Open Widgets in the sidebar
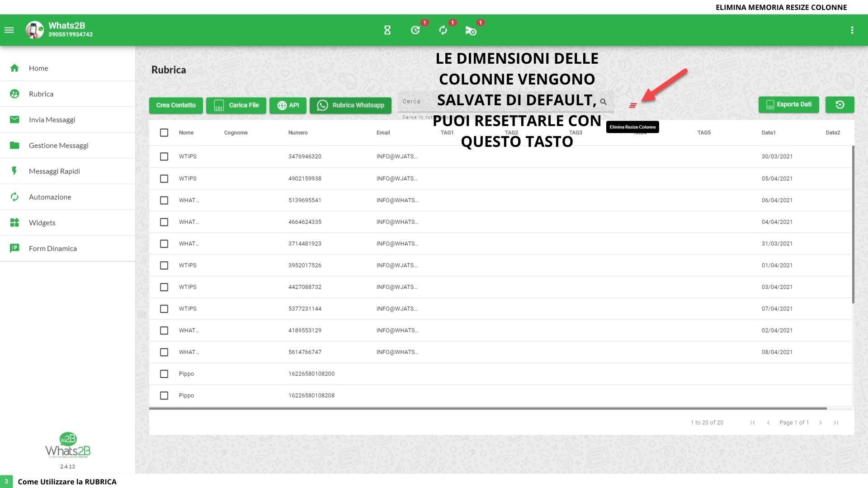Screen dimensions: 868x488 (x=68, y=223)
